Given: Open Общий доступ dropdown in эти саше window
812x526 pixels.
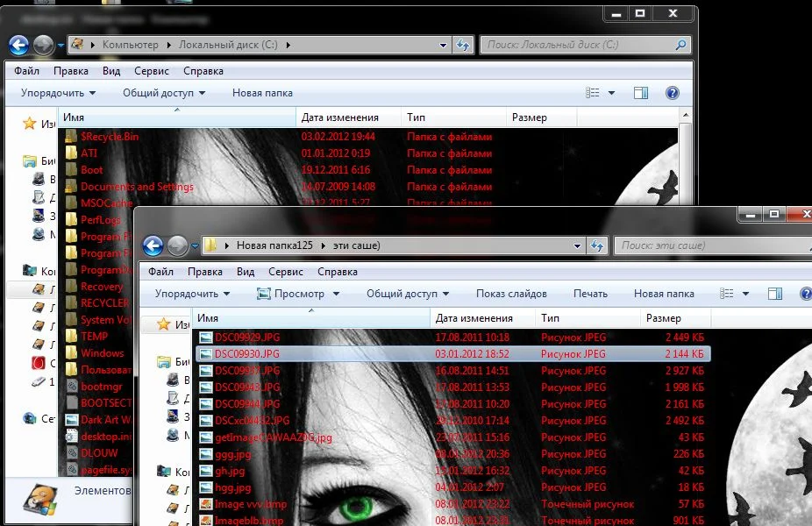Looking at the screenshot, I should (408, 294).
